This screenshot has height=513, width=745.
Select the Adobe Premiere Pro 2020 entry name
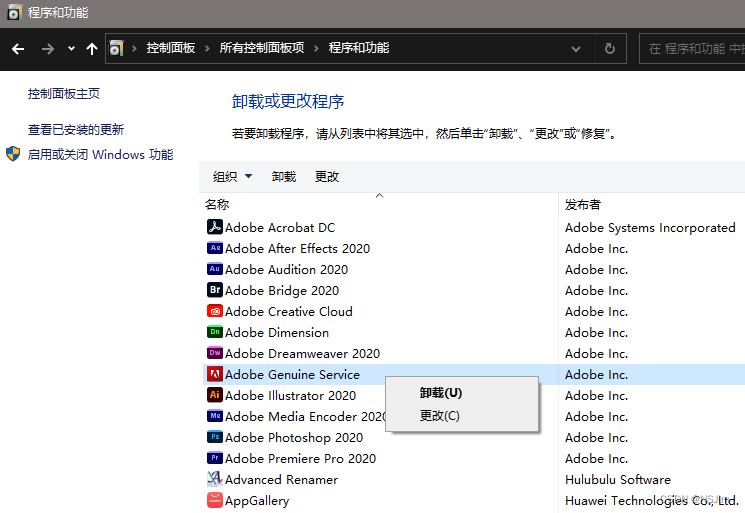tap(300, 458)
